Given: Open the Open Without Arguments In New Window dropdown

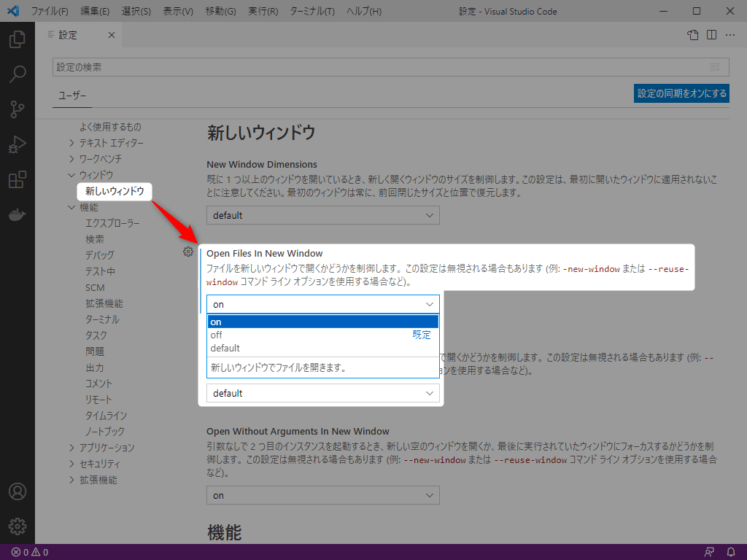Looking at the screenshot, I should click(x=323, y=496).
